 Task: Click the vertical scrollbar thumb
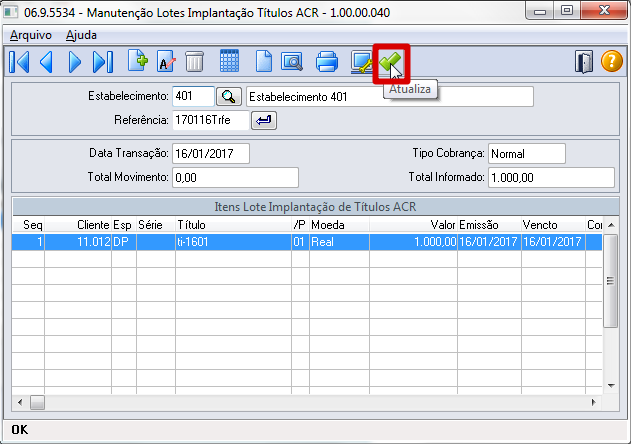(611, 281)
